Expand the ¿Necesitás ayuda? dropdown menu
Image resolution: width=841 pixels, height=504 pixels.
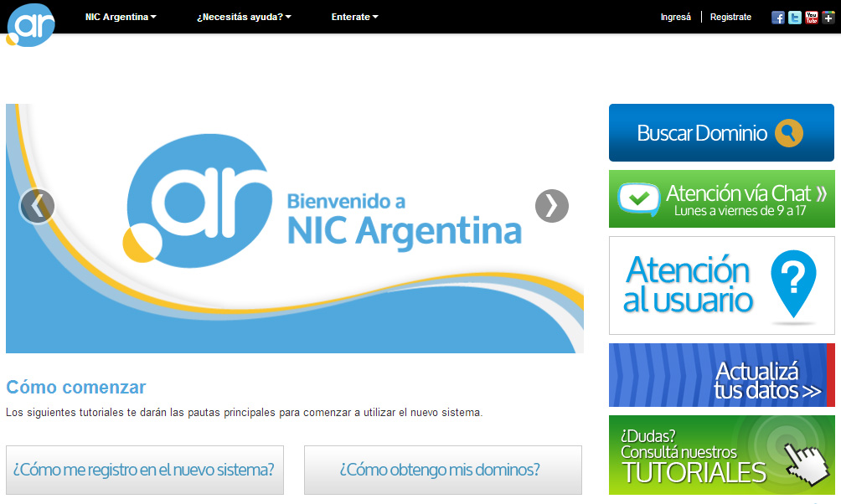click(244, 17)
